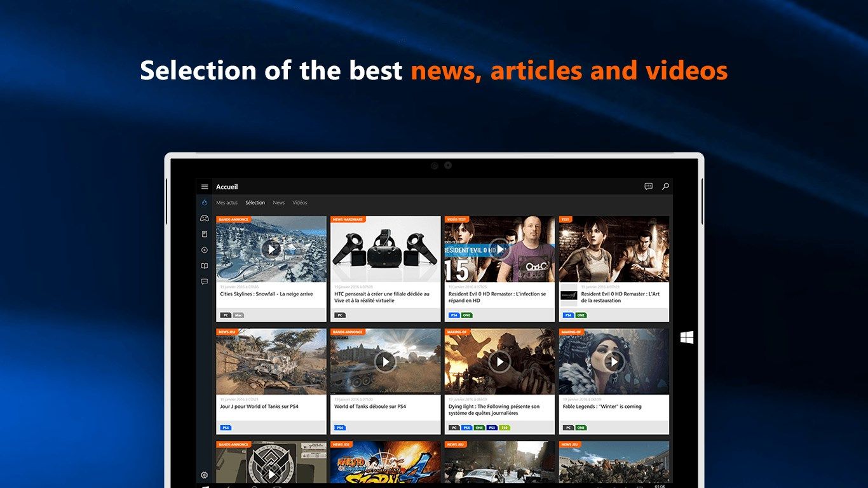The height and width of the screenshot is (488, 868).
Task: Play the bottom-row Bande-annonce emblem video
Action: pos(271,474)
